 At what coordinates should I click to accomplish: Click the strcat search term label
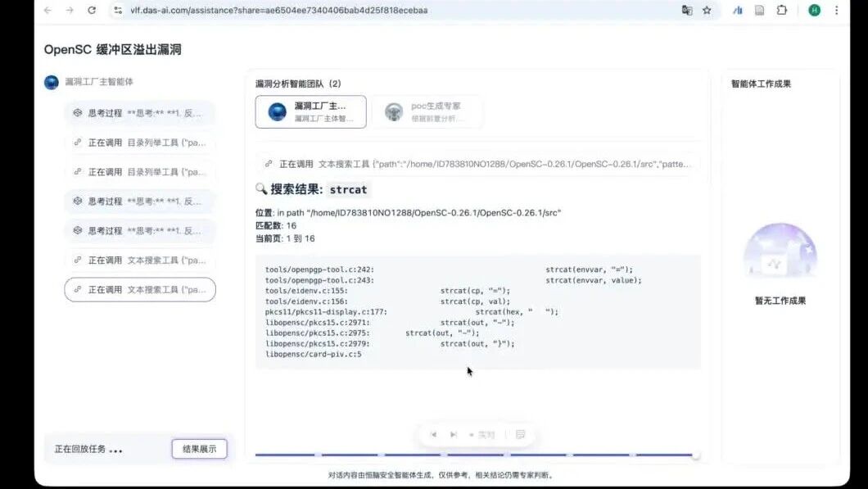click(348, 189)
